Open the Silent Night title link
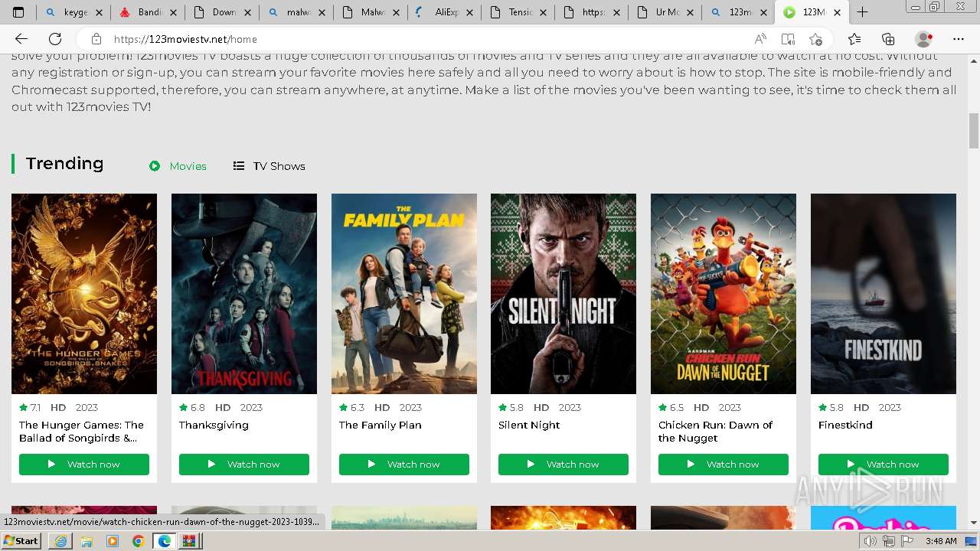The width and height of the screenshot is (980, 551). 529,425
